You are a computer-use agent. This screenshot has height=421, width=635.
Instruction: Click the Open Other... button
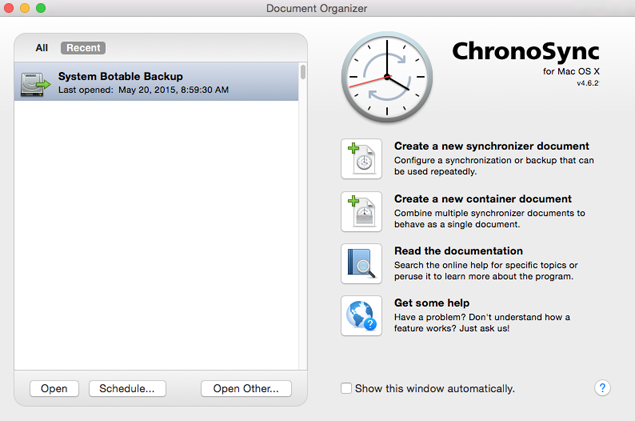coord(246,389)
